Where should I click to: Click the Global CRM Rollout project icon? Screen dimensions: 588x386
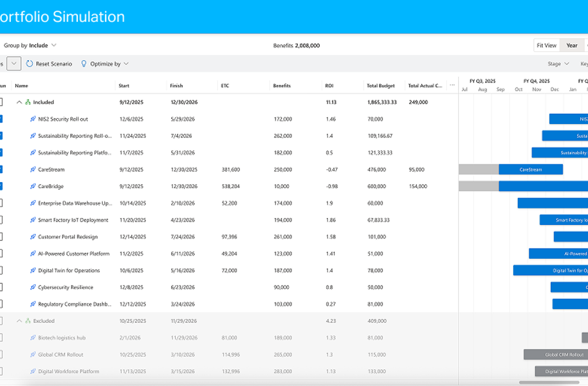33,355
